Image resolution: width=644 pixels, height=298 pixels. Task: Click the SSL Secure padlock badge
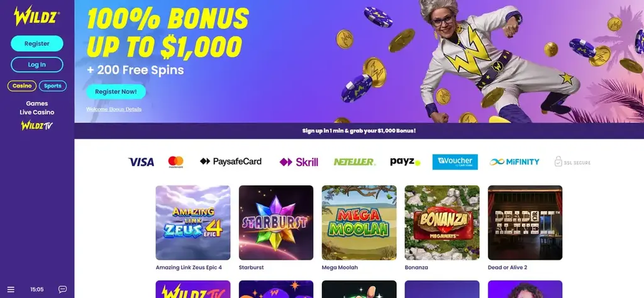point(572,162)
